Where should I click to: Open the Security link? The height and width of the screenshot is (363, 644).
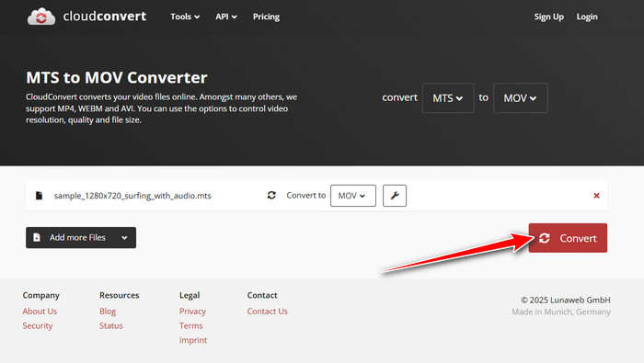[38, 325]
